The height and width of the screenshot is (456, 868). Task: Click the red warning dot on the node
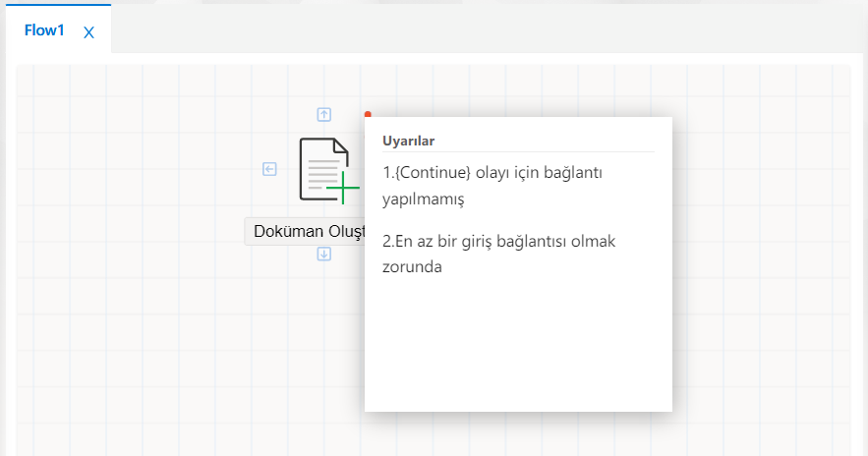coord(368,114)
